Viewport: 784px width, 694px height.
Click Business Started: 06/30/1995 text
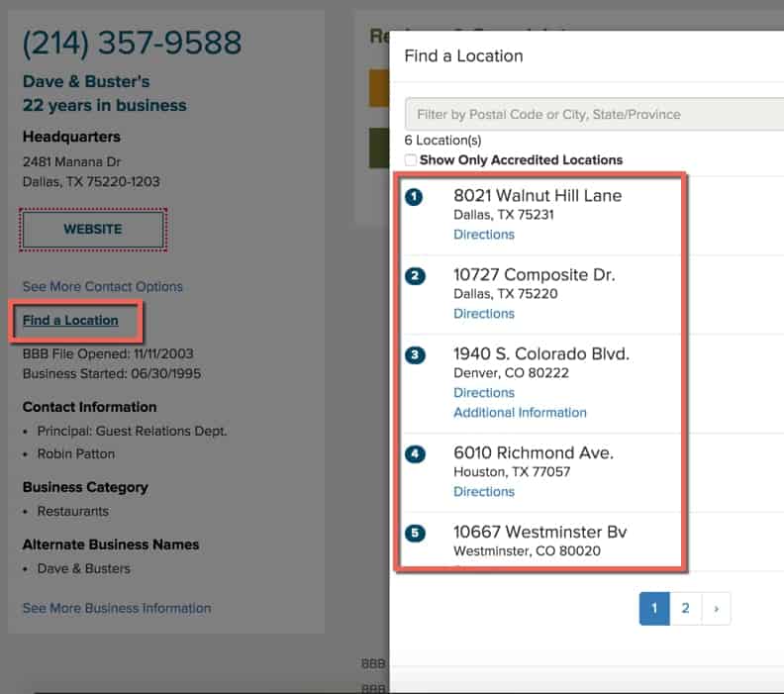[112, 373]
